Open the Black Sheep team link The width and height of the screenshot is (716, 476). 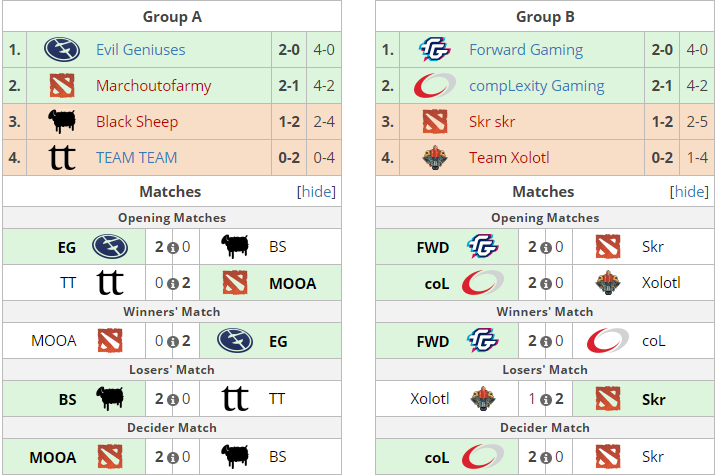coord(137,122)
